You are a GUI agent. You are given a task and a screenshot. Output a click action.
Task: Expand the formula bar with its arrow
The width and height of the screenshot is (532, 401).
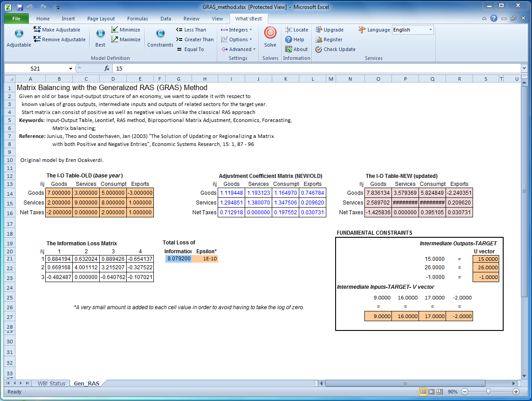[524, 69]
